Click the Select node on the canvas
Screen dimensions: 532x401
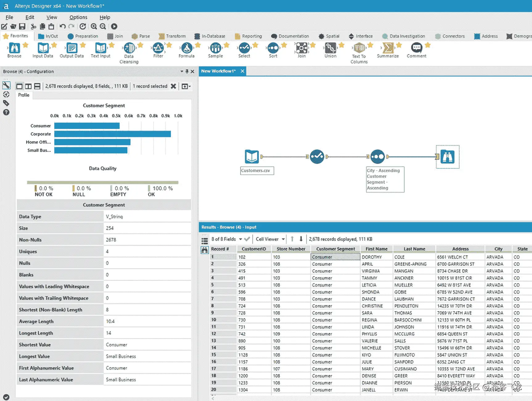(317, 157)
